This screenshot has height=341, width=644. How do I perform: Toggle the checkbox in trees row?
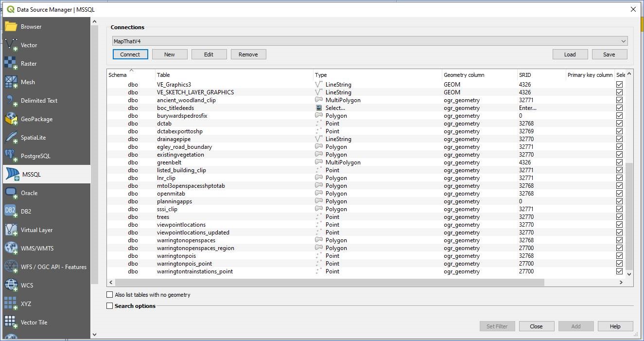619,217
